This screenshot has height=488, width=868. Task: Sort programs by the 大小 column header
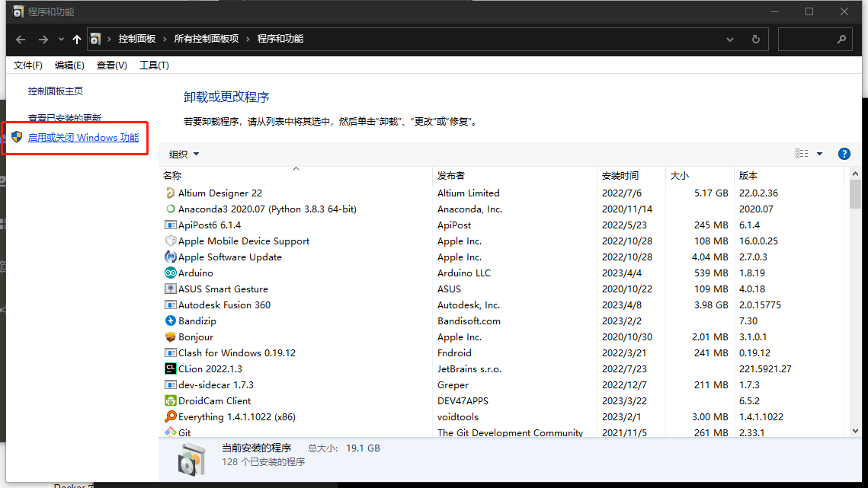click(678, 175)
